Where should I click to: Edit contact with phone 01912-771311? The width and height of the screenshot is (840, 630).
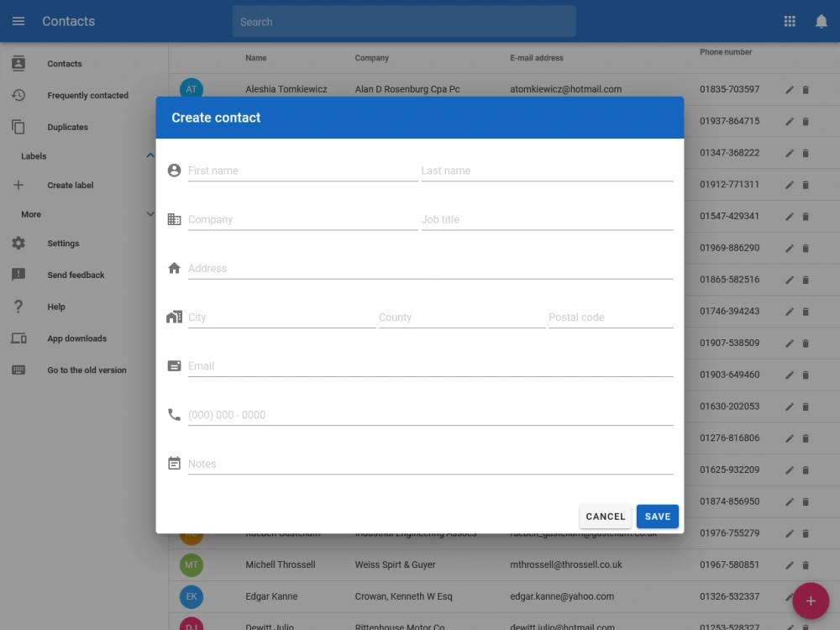point(789,185)
